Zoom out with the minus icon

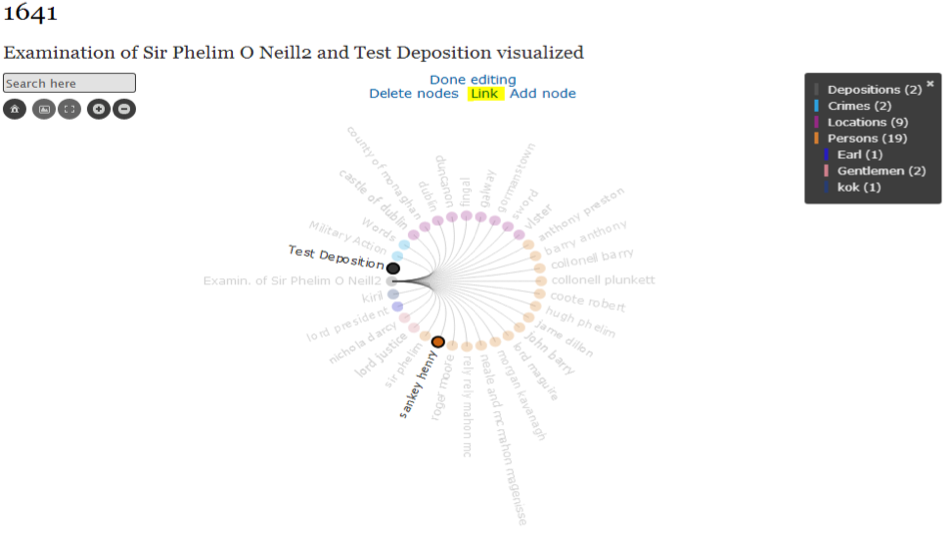[124, 109]
